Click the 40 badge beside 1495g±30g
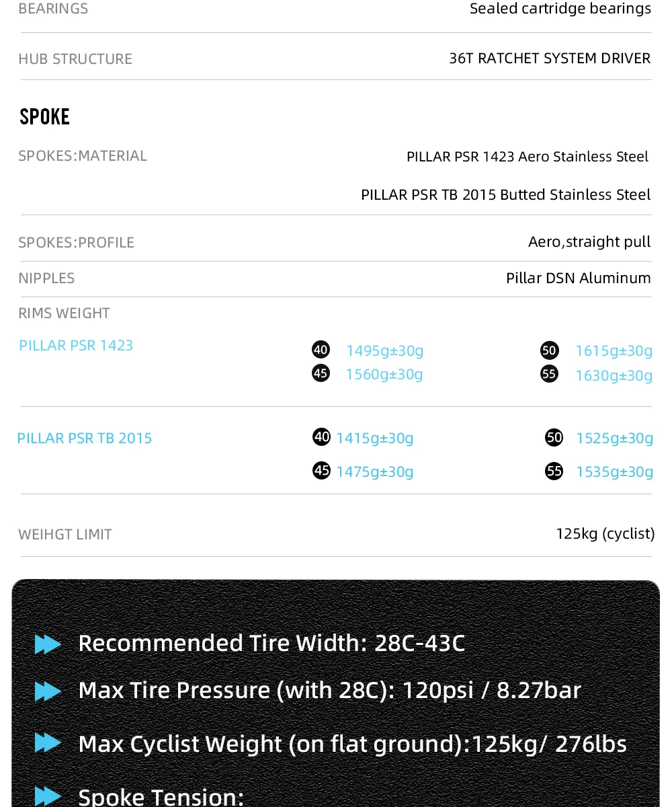Image resolution: width=672 pixels, height=807 pixels. coord(321,350)
